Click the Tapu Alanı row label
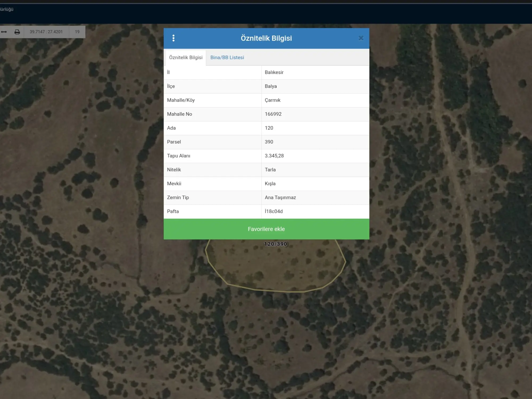Image resolution: width=532 pixels, height=399 pixels. (178, 156)
